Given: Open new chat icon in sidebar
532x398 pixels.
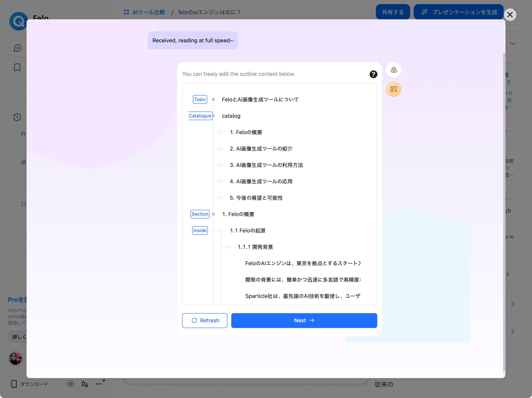Looking at the screenshot, I should [17, 48].
